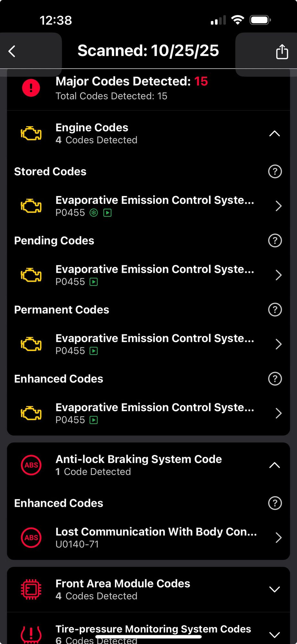Open help for ABS Enhanced Codes

(x=275, y=503)
